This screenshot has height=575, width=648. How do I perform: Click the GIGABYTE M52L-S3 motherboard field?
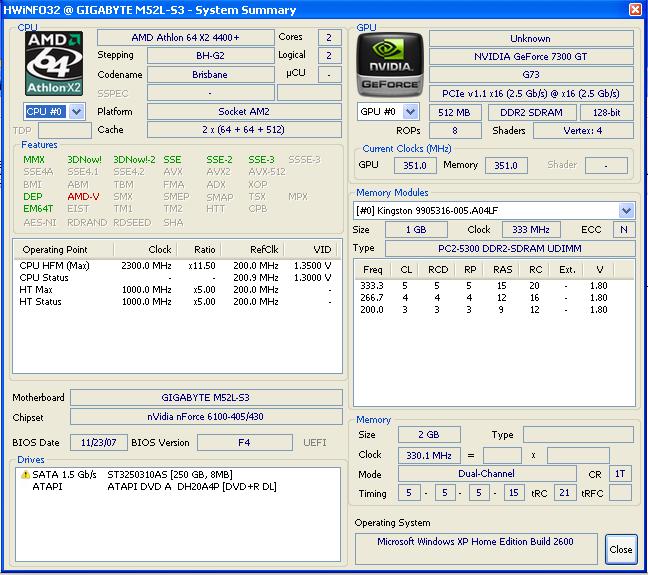206,398
